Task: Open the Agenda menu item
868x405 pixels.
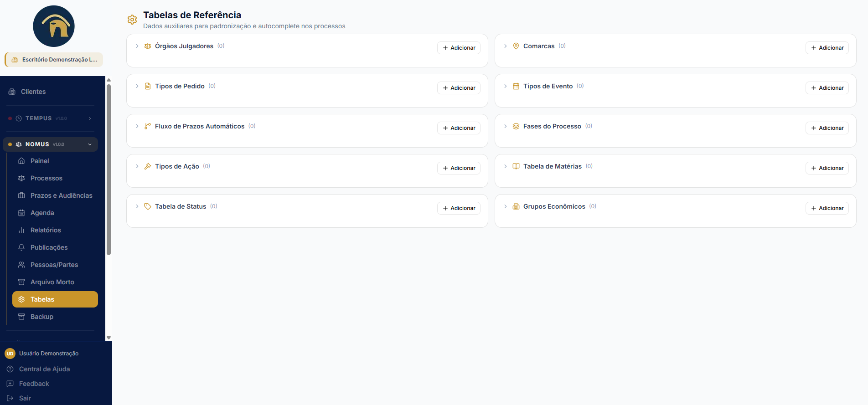Action: 55,213
